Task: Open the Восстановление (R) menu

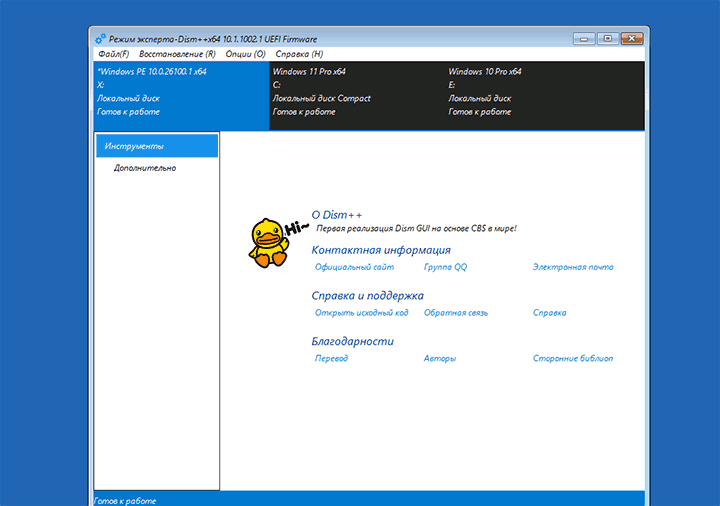Action: 177,54
